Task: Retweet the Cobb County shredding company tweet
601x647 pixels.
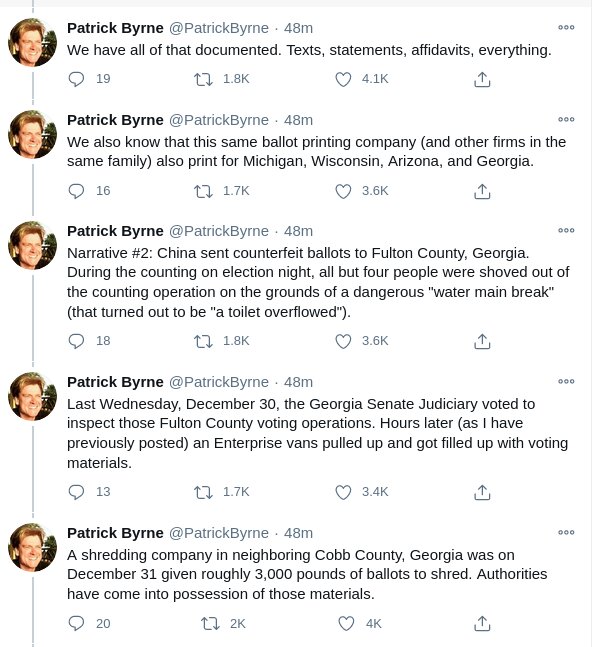Action: (x=209, y=623)
